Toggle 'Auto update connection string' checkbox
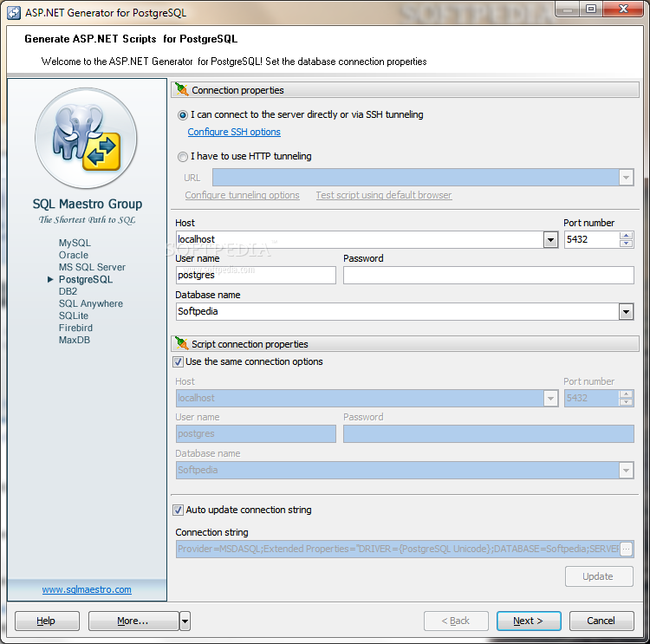This screenshot has height=644, width=650. point(179,510)
